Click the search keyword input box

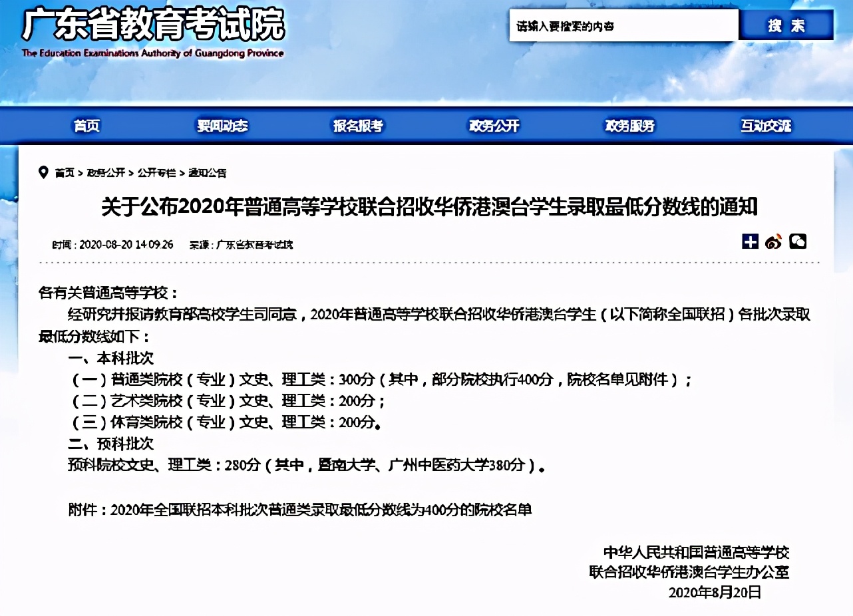622,25
